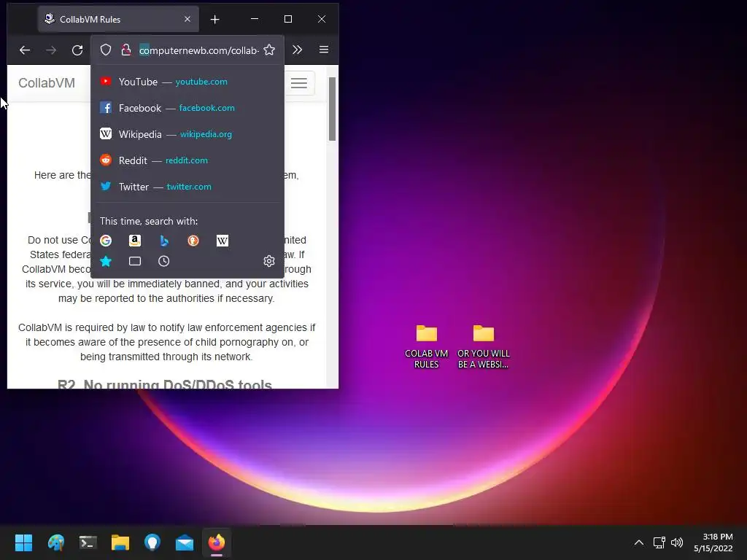The width and height of the screenshot is (747, 560).
Task: Expand the CollabVM navbar hamburger toggle
Action: 299,83
